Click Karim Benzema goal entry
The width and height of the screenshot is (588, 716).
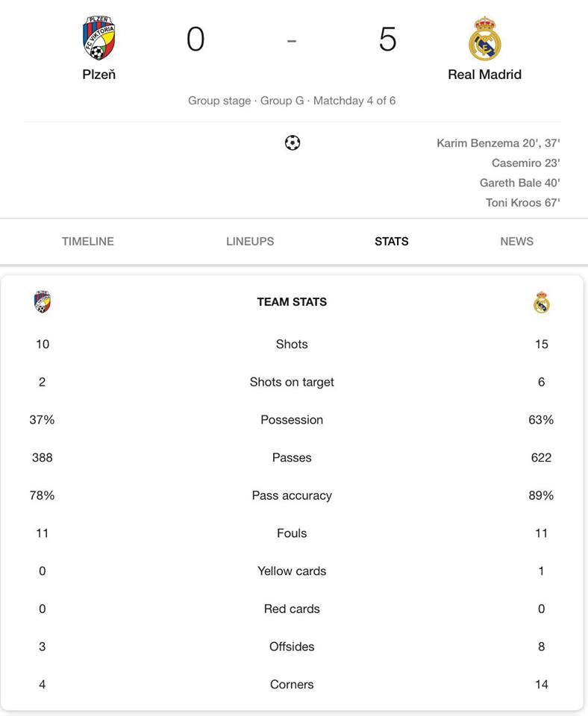click(x=498, y=143)
